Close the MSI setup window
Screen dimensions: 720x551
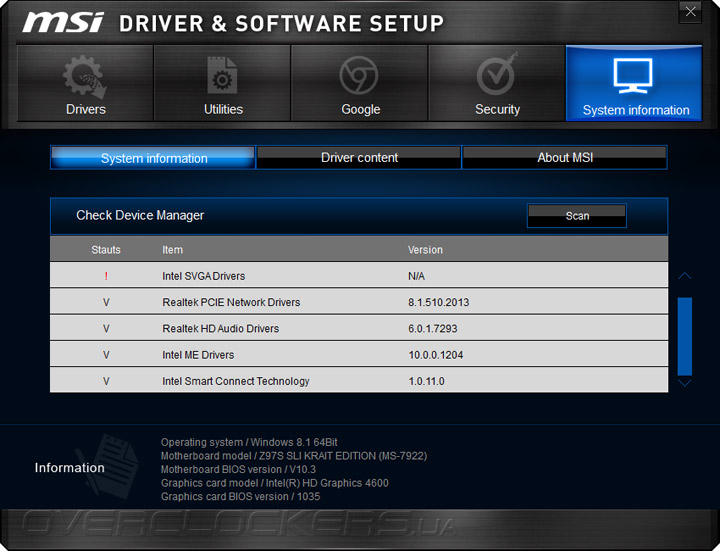[690, 11]
